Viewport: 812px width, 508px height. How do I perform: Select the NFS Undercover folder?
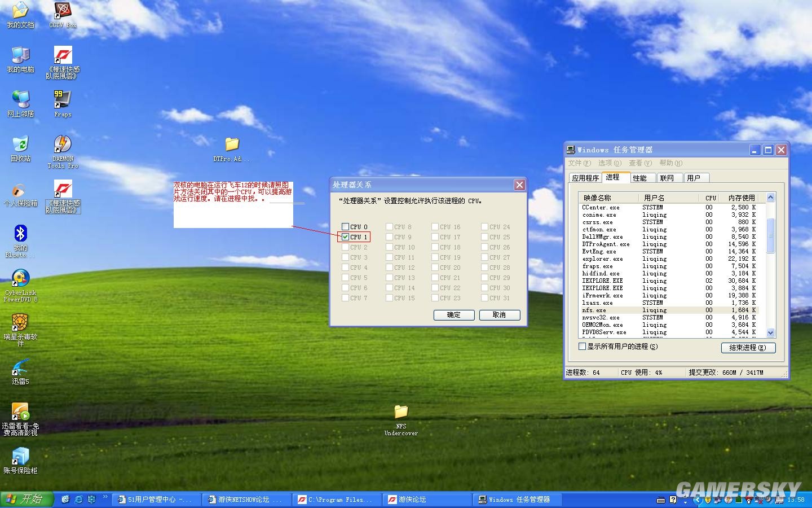[401, 420]
